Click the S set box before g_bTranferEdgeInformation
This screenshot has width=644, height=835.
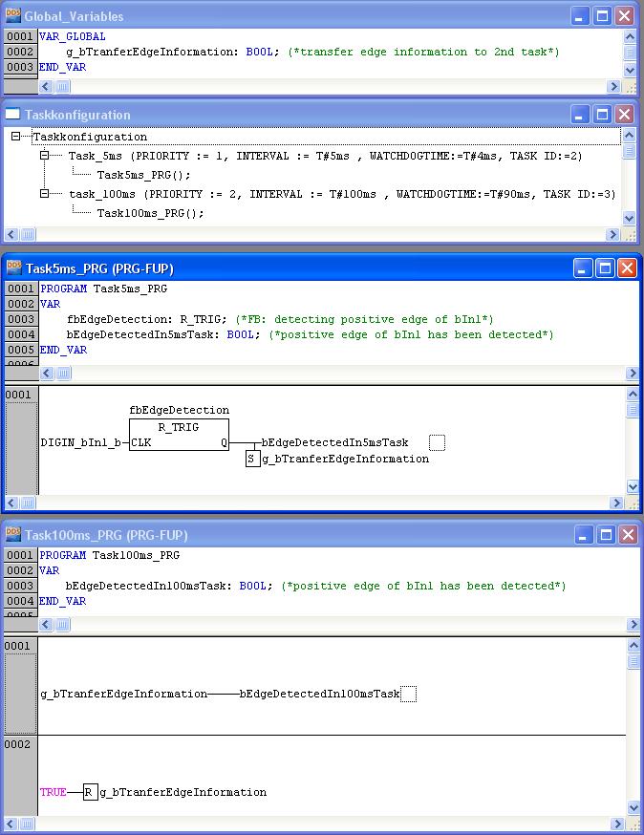pos(252,459)
